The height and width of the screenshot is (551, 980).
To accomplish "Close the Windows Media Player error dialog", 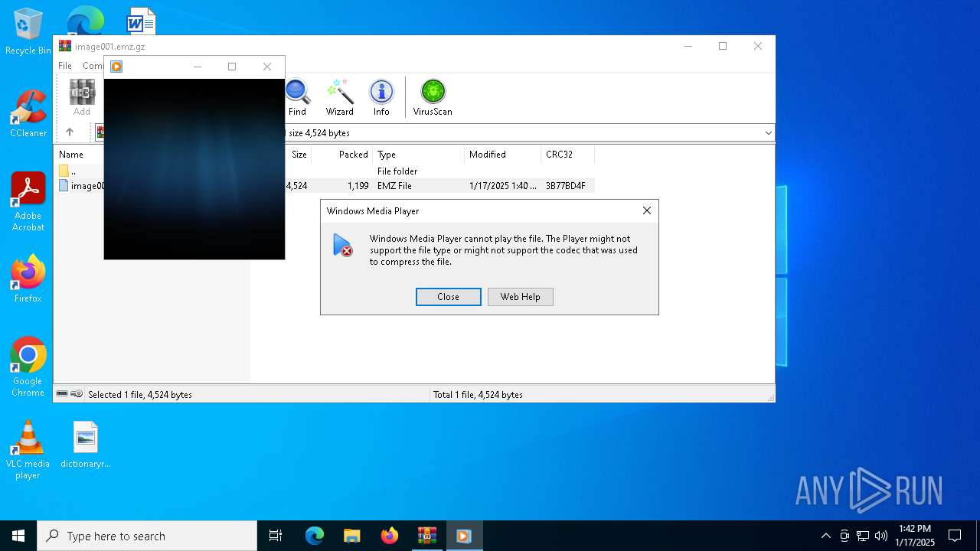I will tap(449, 297).
